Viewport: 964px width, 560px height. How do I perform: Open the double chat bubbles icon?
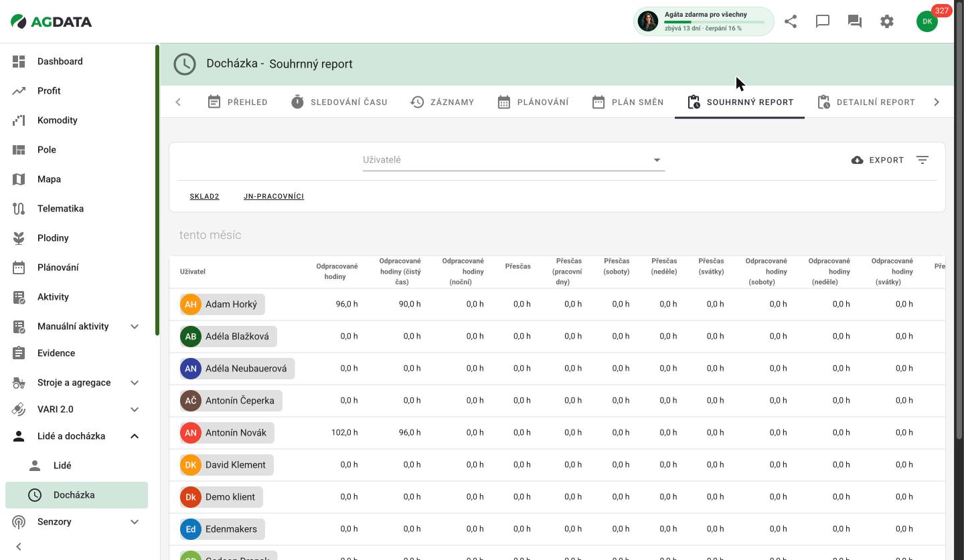855,21
